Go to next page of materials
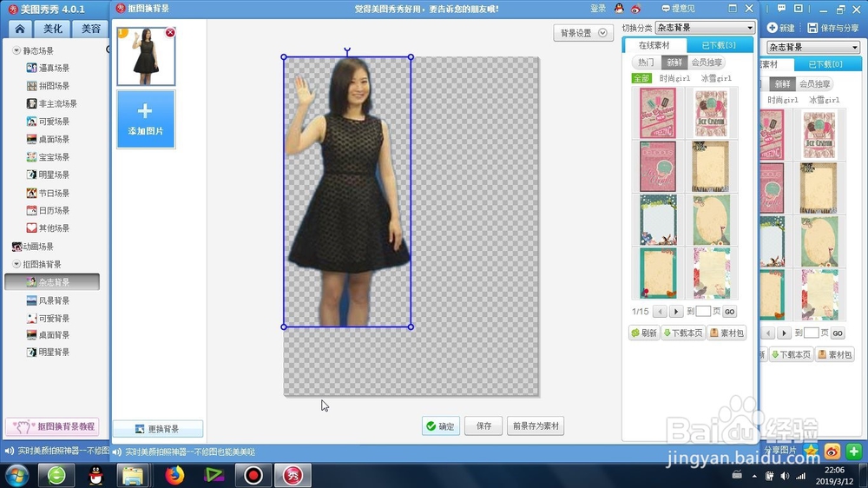The height and width of the screenshot is (488, 868). 676,312
